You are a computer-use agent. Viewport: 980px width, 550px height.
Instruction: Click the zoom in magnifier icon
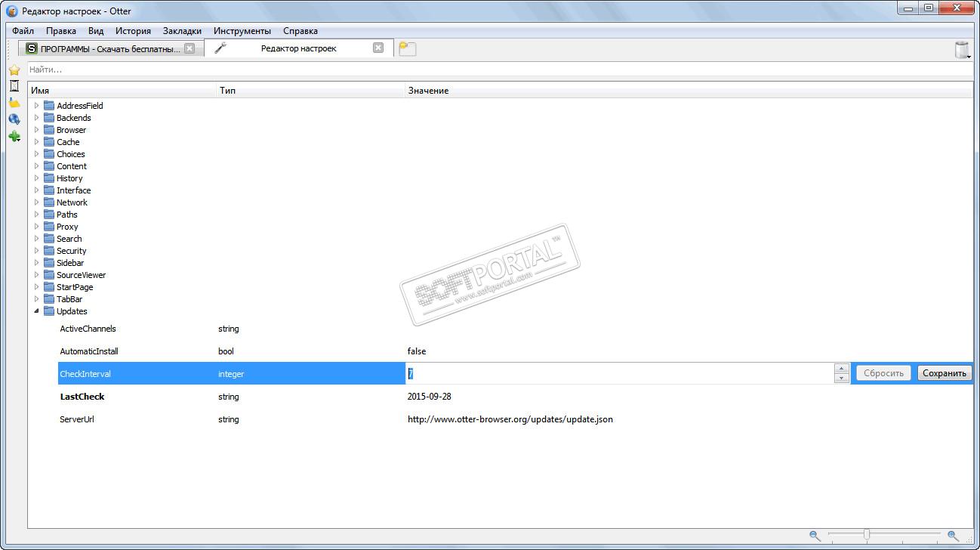coord(953,536)
